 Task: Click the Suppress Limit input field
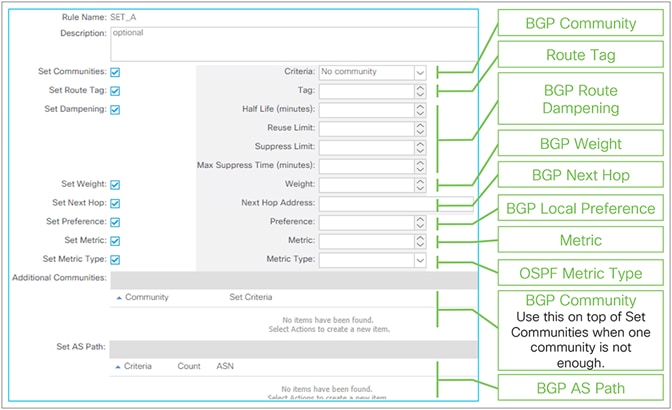coord(367,148)
